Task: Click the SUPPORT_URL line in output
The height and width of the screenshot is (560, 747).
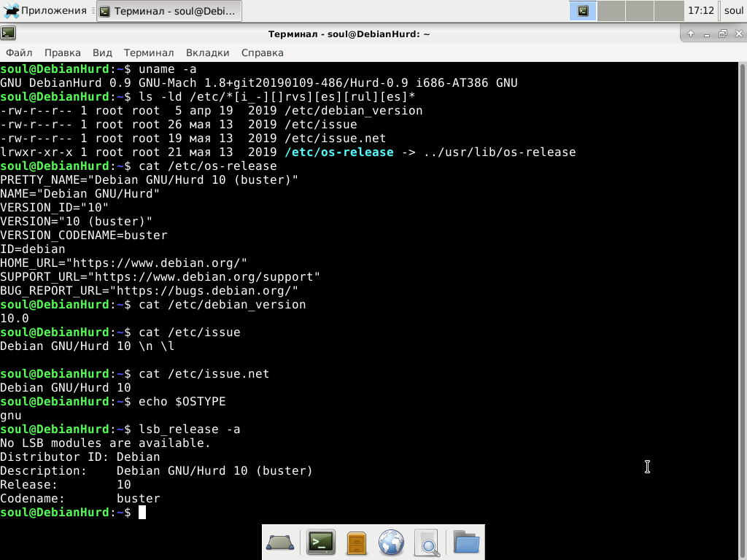Action: [x=160, y=276]
